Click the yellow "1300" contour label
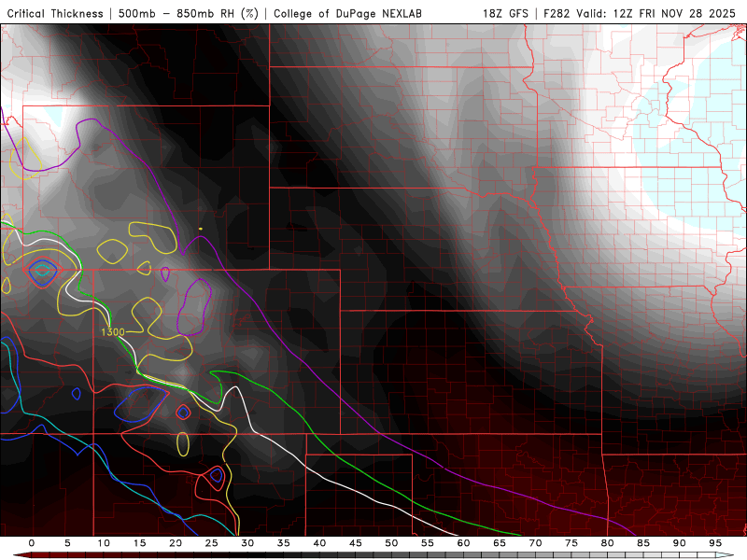This screenshot has width=747, height=560. (113, 332)
